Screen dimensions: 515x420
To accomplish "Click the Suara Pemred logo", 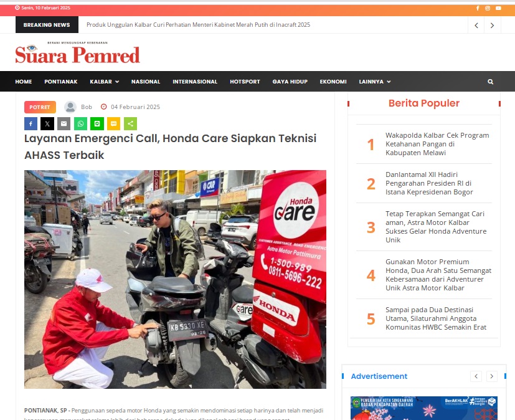I will (x=77, y=52).
